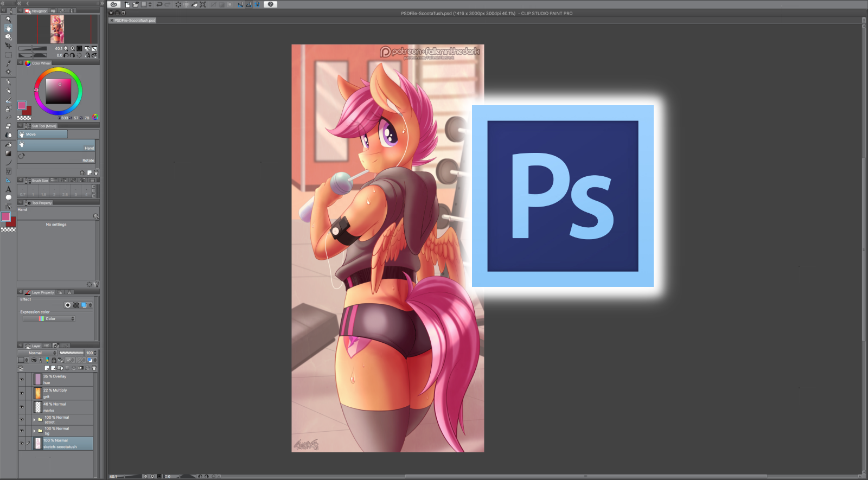Select the Move layer tool

pos(8,46)
